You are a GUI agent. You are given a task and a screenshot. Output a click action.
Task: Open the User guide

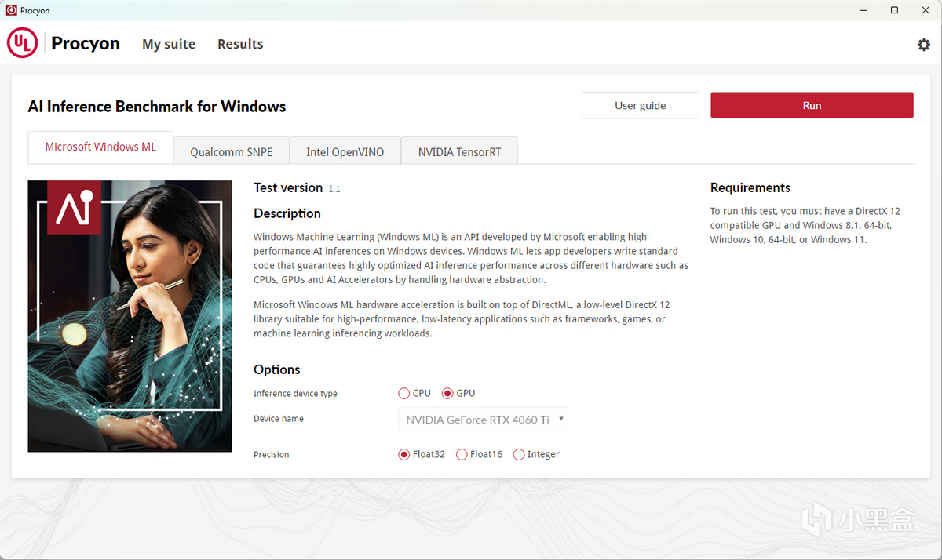(x=641, y=105)
